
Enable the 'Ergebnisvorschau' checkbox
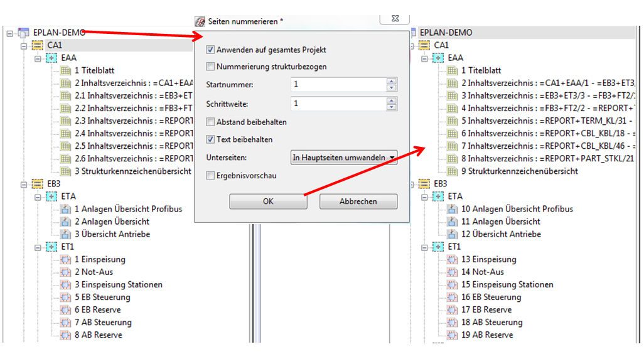pos(210,176)
